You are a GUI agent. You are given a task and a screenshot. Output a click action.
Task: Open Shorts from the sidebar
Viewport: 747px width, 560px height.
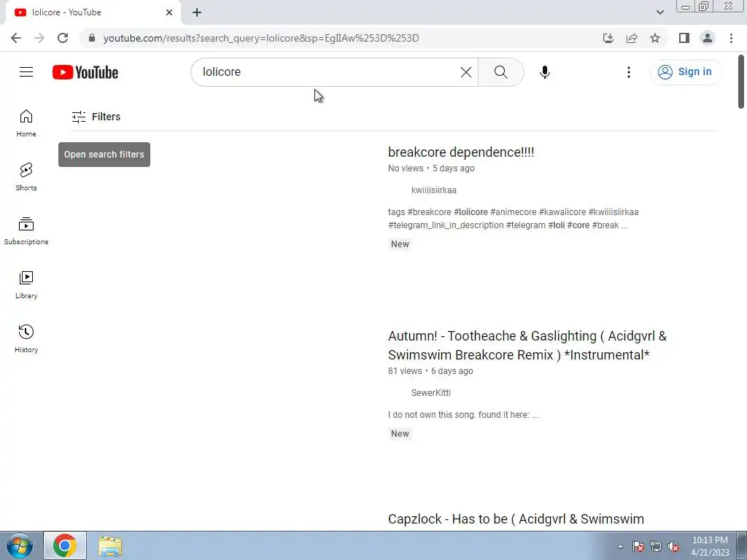[x=26, y=176]
